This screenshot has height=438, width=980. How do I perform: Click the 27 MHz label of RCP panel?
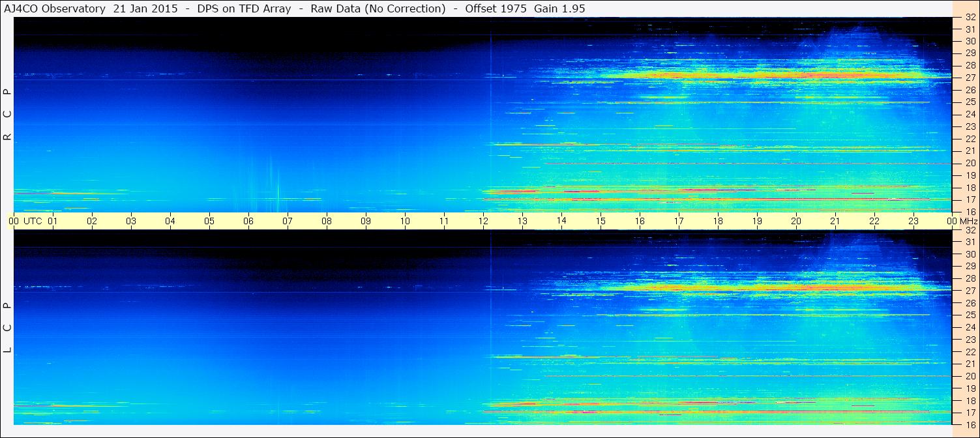[x=970, y=78]
